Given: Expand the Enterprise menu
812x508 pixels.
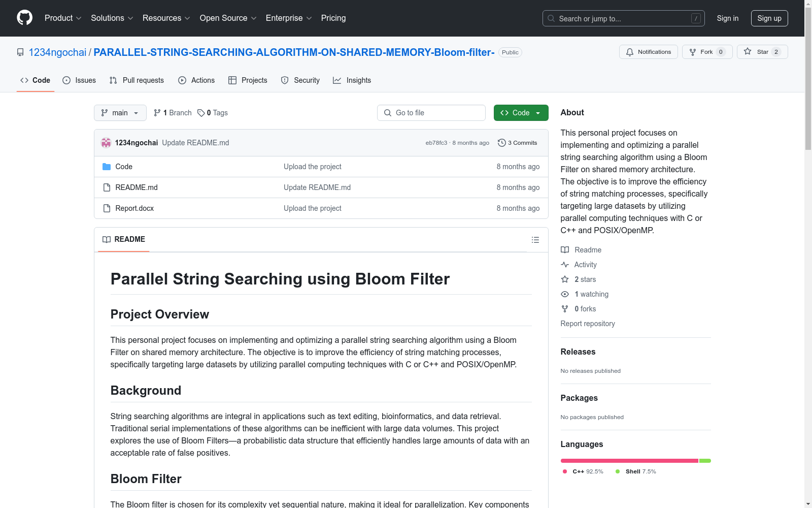Looking at the screenshot, I should click(289, 18).
